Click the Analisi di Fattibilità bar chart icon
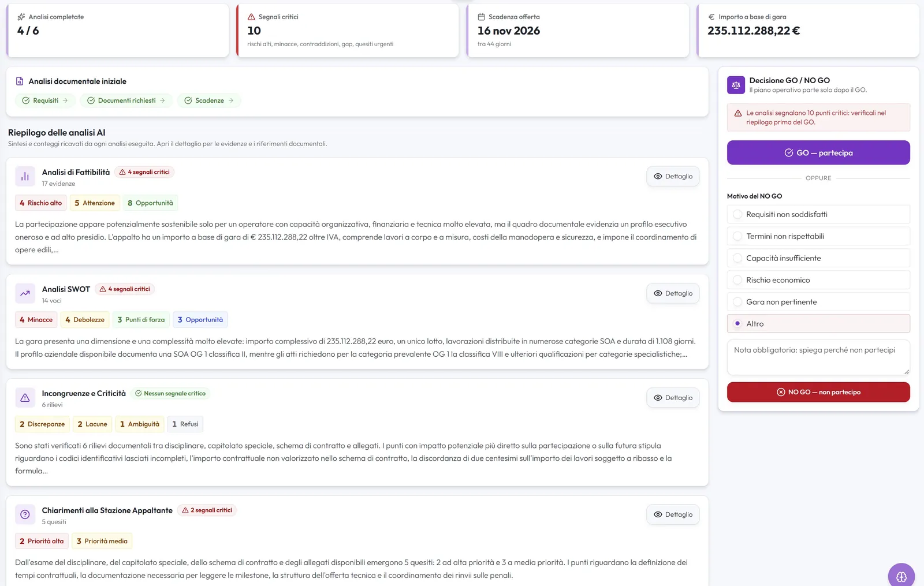The width and height of the screenshot is (924, 586). tap(25, 177)
